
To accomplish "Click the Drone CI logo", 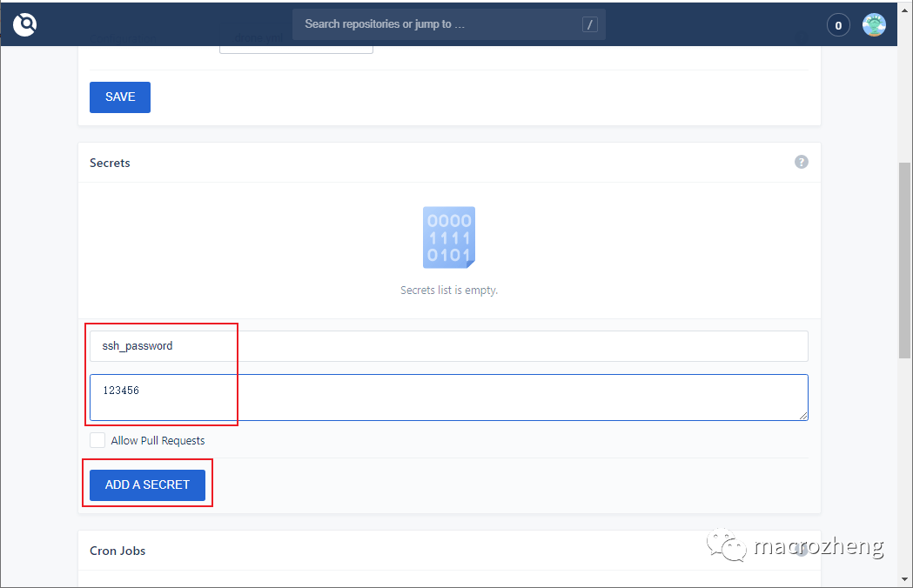I will point(23,24).
